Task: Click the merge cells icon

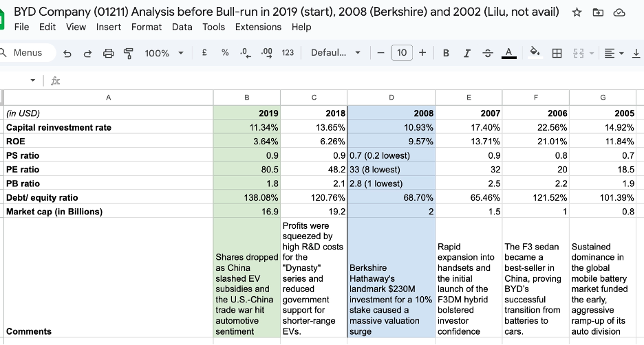Action: click(578, 53)
